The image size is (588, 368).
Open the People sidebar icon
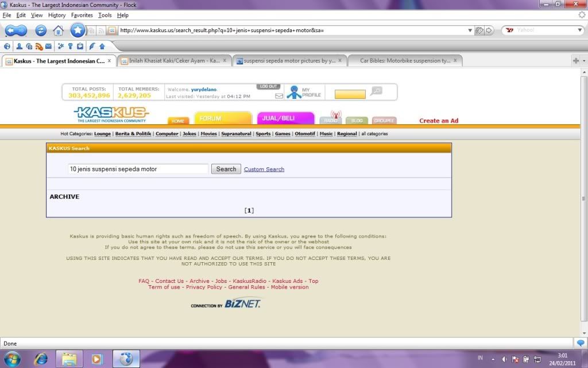point(19,46)
